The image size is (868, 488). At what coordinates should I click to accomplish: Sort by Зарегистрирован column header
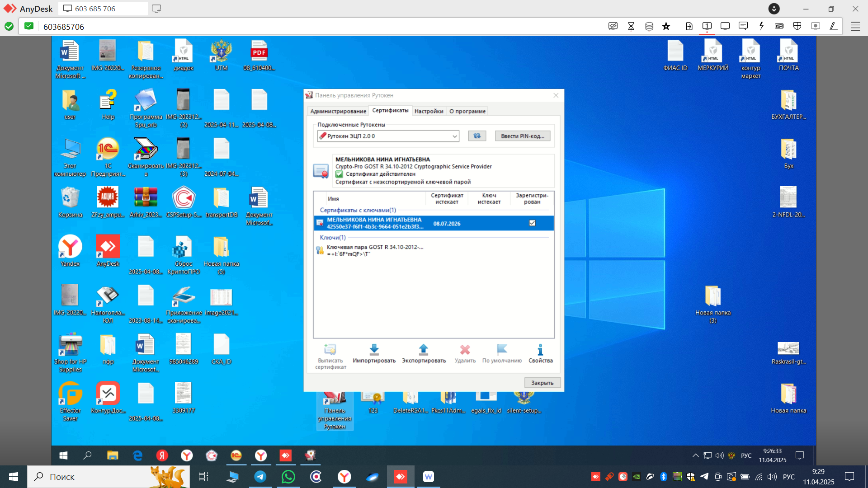click(532, 198)
